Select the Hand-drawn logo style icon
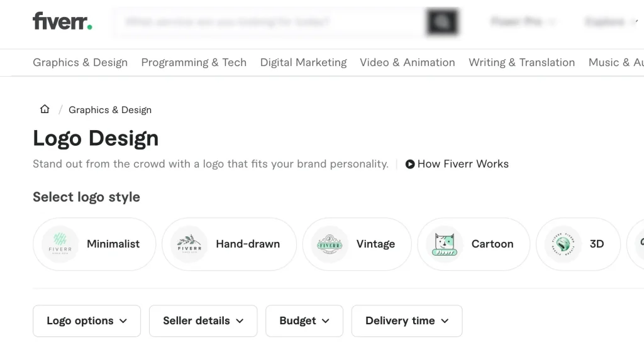Image resolution: width=644 pixels, height=355 pixels. click(x=189, y=244)
